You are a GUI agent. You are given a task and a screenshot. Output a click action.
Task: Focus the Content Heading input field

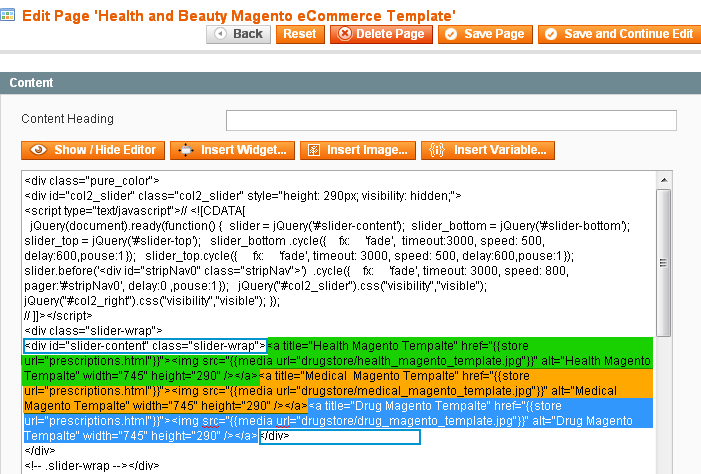451,120
